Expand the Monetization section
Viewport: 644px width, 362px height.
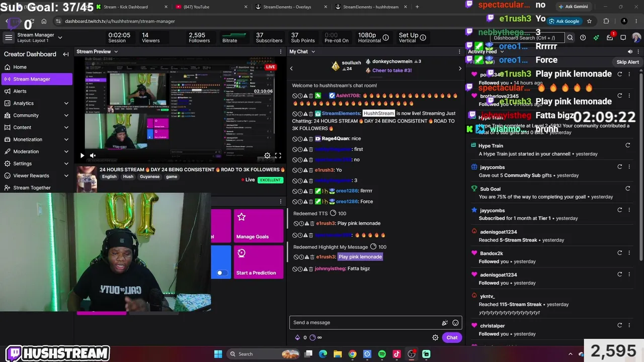[66, 139]
